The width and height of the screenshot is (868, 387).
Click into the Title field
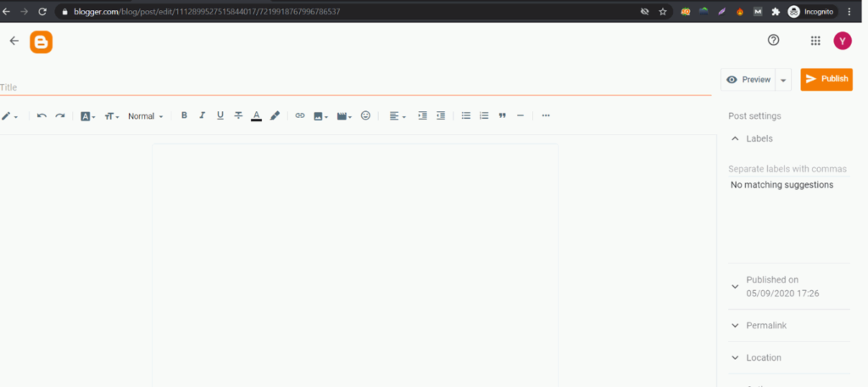click(355, 87)
